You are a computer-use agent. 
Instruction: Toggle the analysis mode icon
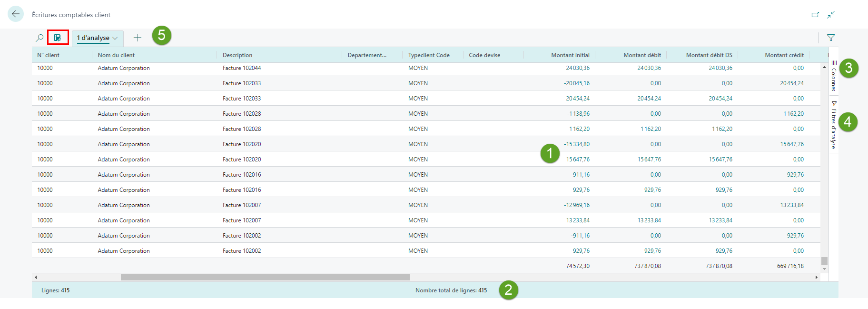click(58, 38)
